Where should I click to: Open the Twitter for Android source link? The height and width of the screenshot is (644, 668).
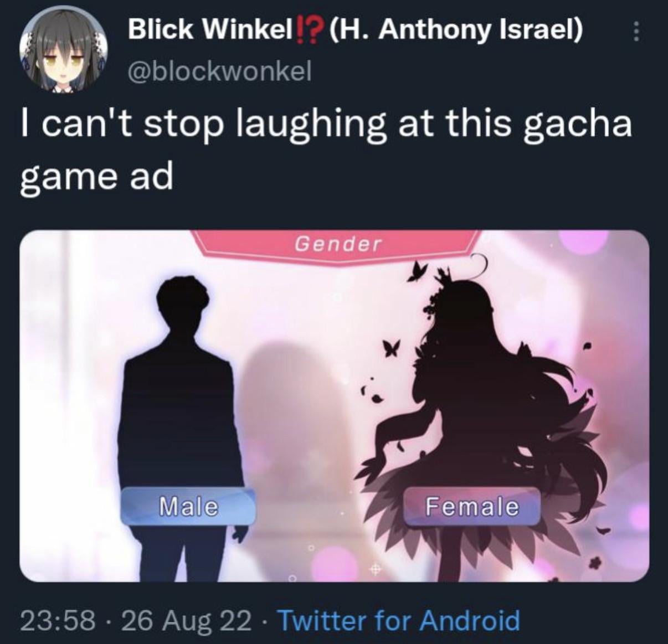399,620
